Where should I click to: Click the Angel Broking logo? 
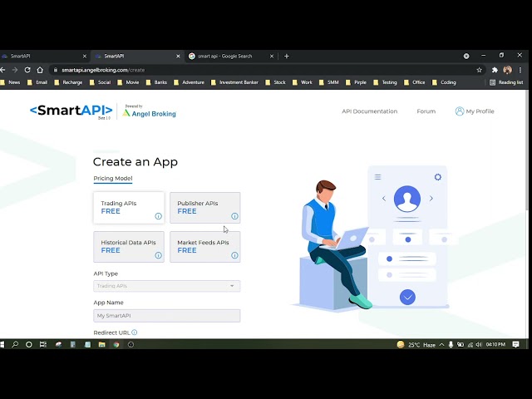coord(150,111)
